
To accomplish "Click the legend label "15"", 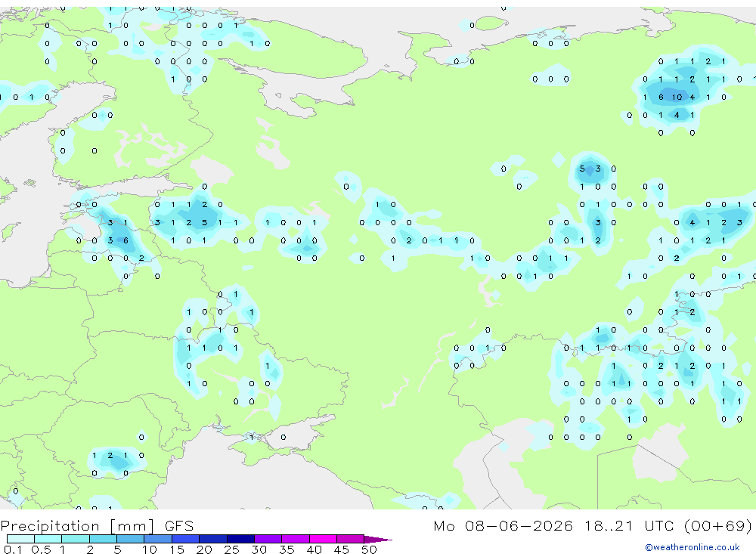I will [x=177, y=549].
